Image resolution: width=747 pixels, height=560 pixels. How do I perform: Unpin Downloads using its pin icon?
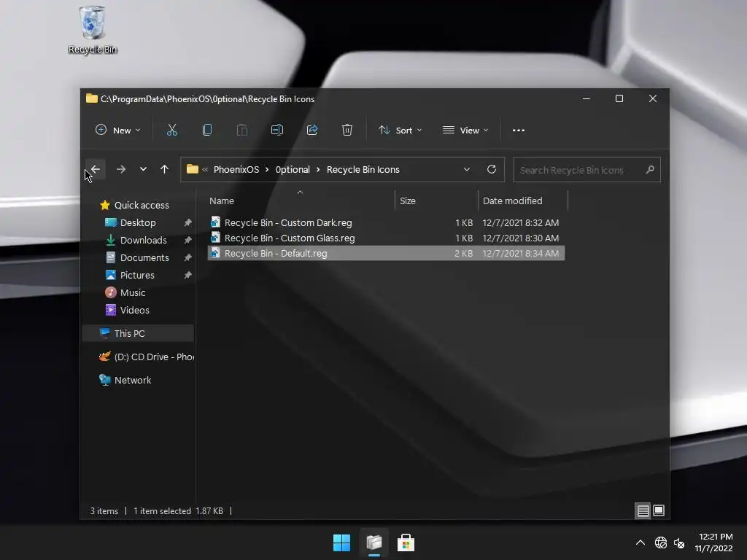coord(187,240)
